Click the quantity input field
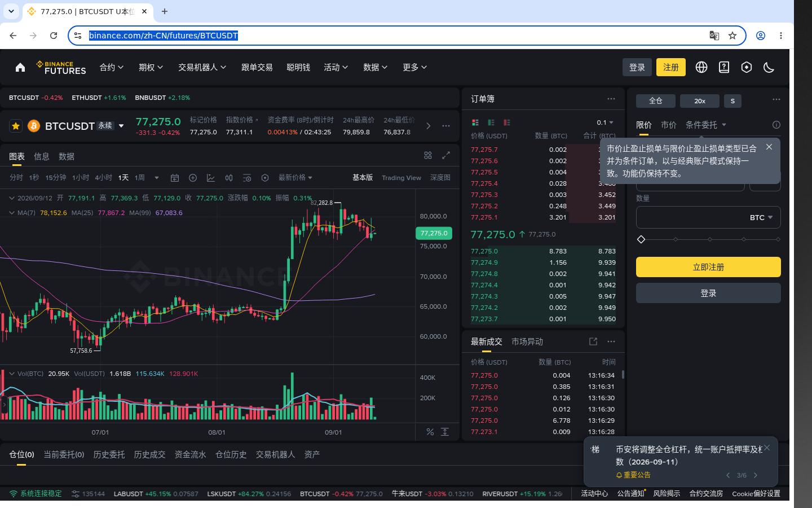Screen dimensions: 812x508 (x=708, y=217)
